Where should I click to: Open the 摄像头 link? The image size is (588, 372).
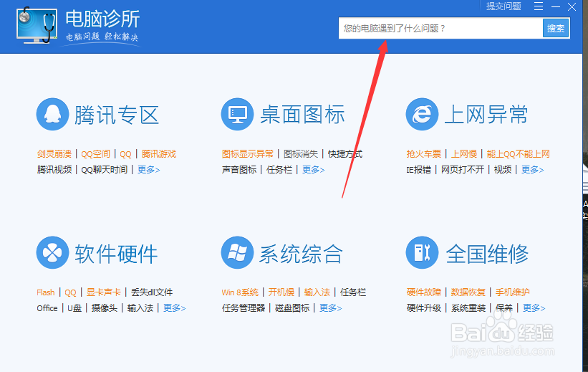point(105,308)
